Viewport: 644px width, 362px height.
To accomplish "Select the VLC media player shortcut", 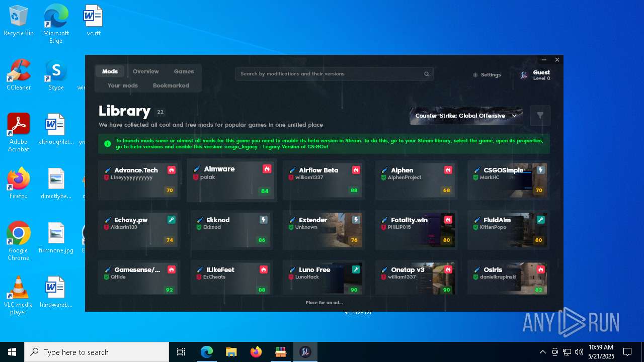I will (19, 296).
